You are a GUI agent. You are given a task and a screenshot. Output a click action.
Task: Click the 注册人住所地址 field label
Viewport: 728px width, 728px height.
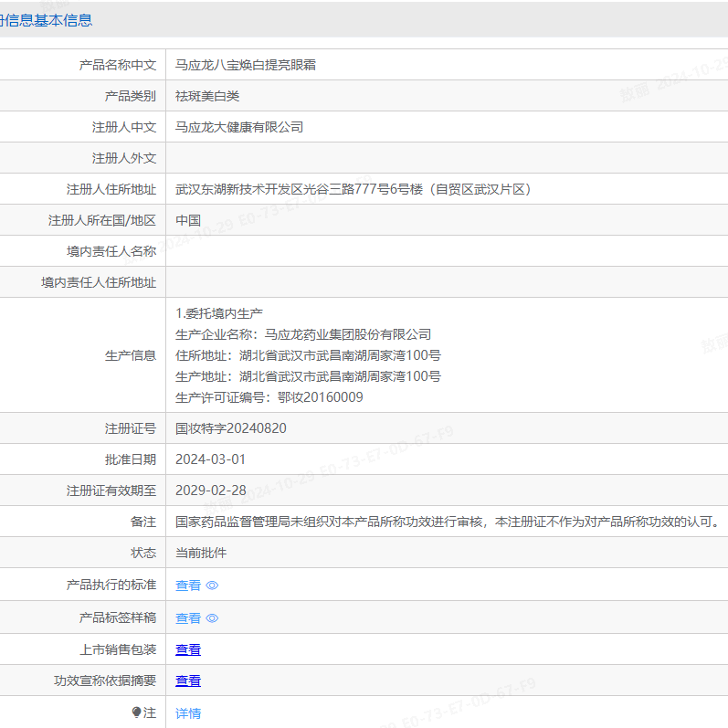(111, 189)
